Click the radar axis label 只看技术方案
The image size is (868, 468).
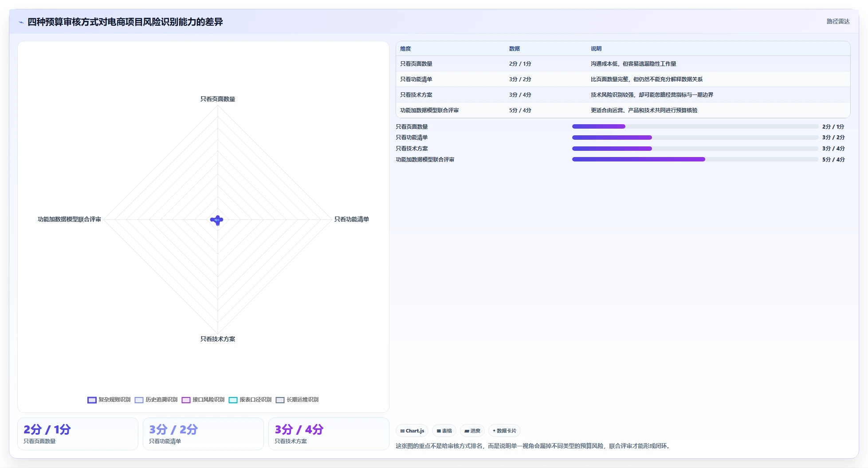[218, 339]
